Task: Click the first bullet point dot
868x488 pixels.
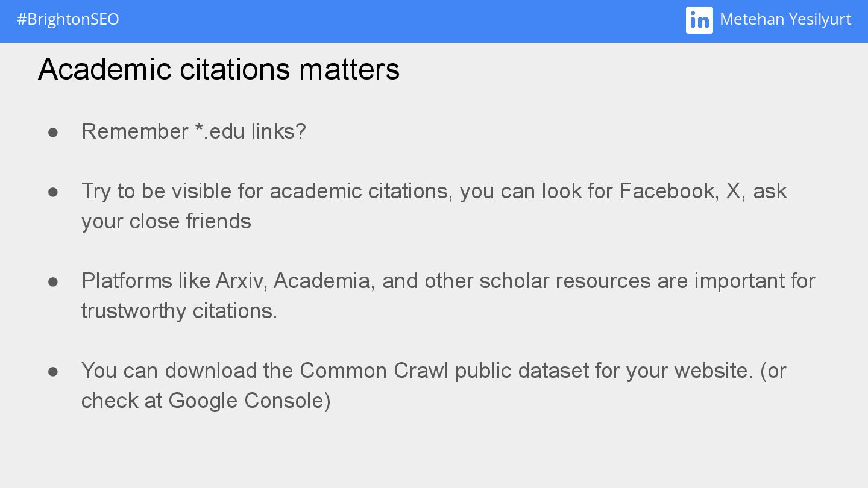Action: 53,132
